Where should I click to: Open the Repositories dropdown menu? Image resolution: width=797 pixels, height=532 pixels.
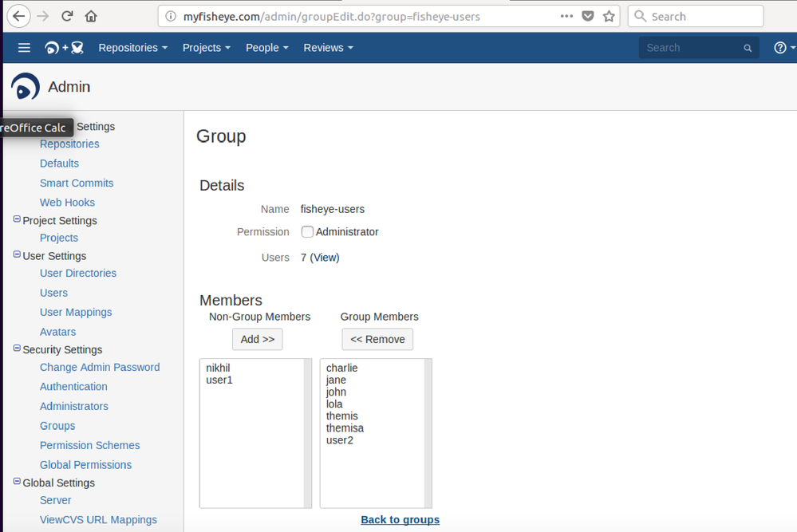coord(132,48)
